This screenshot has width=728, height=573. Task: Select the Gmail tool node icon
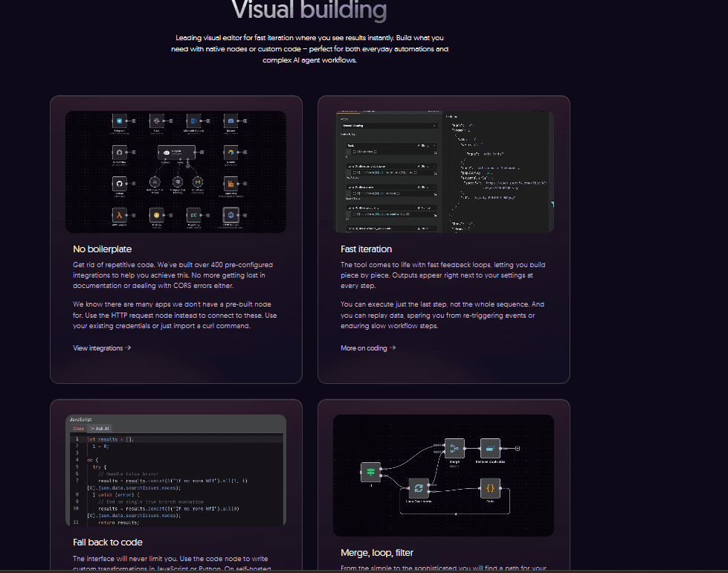(x=198, y=182)
